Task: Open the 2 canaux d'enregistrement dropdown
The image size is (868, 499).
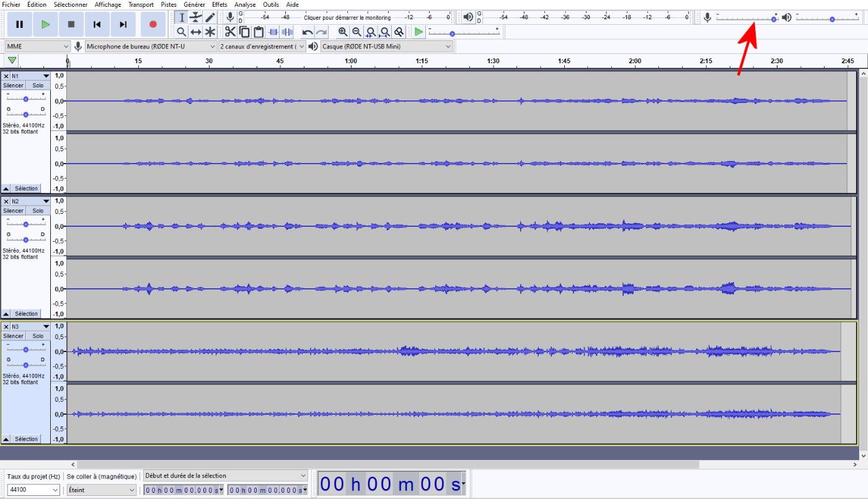Action: click(262, 46)
